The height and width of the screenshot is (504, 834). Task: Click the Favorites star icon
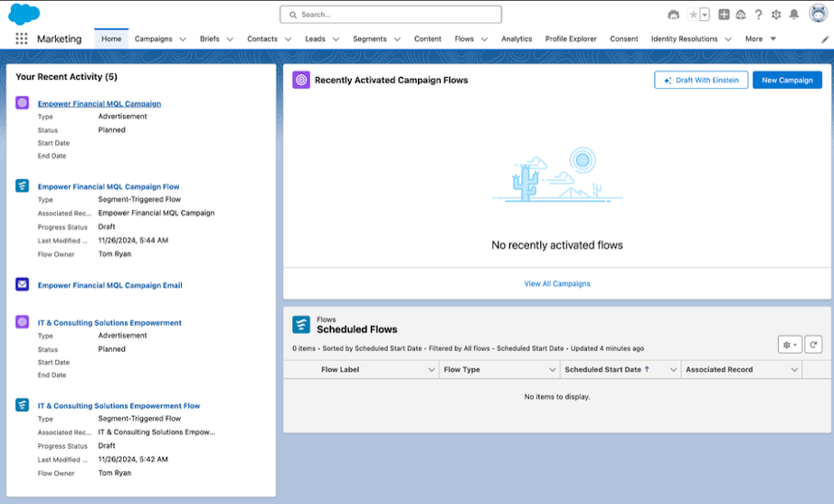tap(693, 15)
